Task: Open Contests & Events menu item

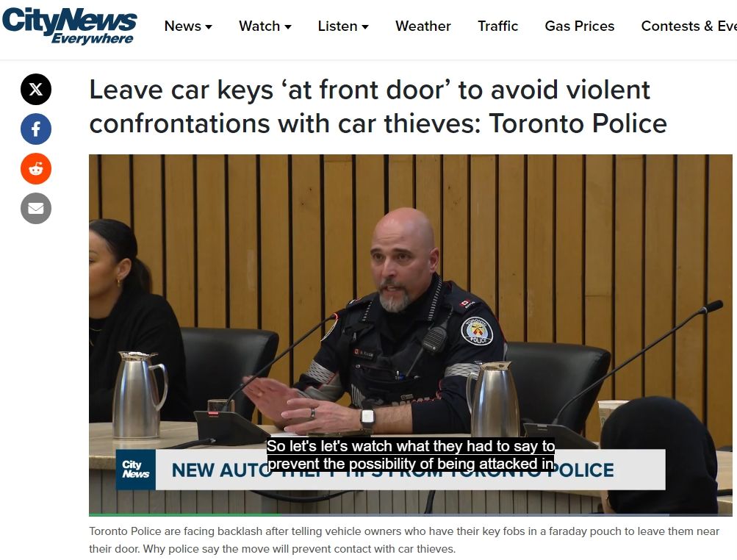Action: [x=689, y=26]
